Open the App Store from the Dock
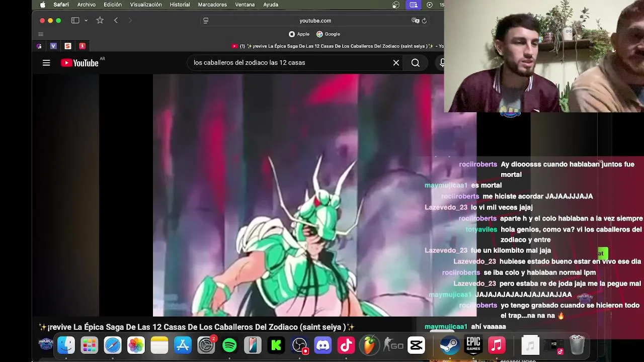 (183, 345)
